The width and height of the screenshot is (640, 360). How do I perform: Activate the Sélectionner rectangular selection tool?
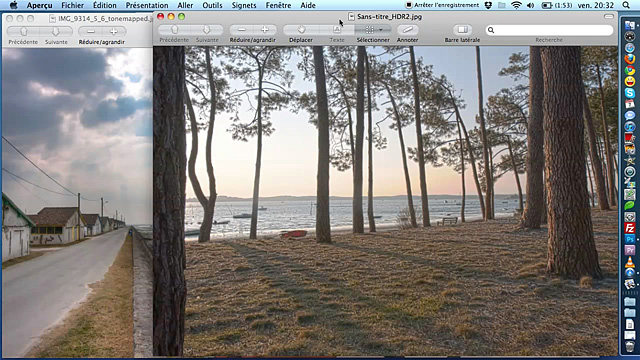pyautogui.click(x=369, y=30)
